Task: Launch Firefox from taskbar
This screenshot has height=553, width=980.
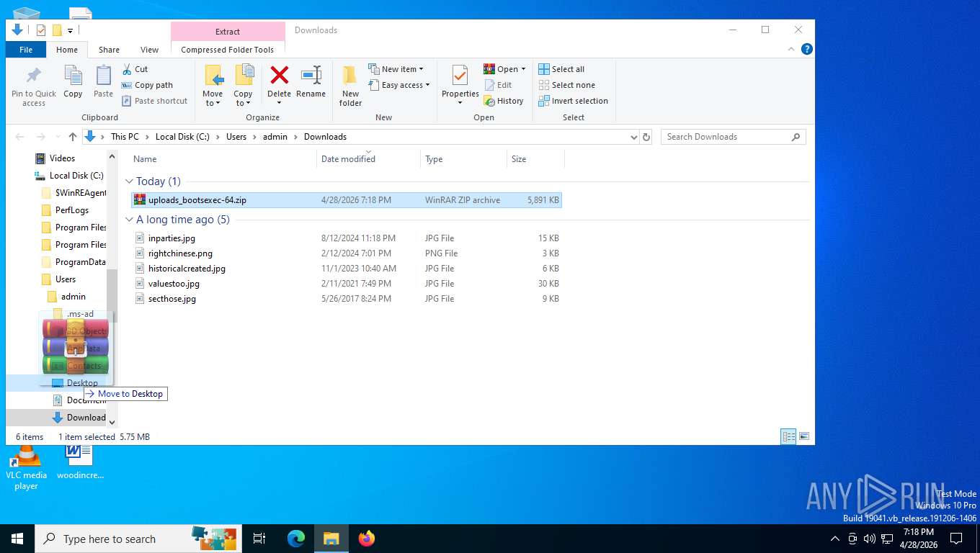Action: (x=367, y=539)
